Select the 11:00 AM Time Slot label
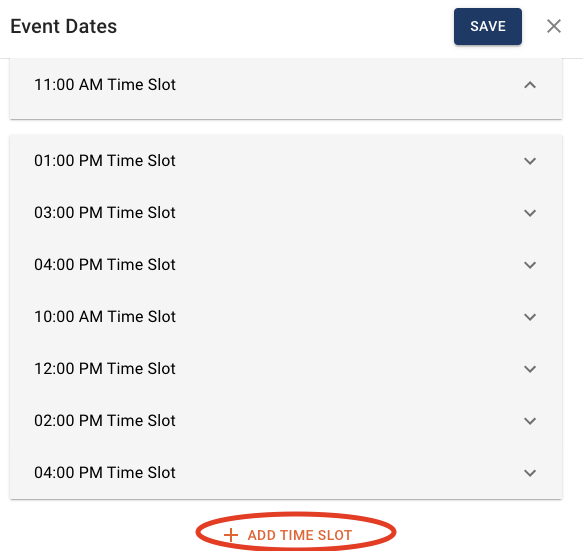The height and width of the screenshot is (551, 583). coord(105,85)
